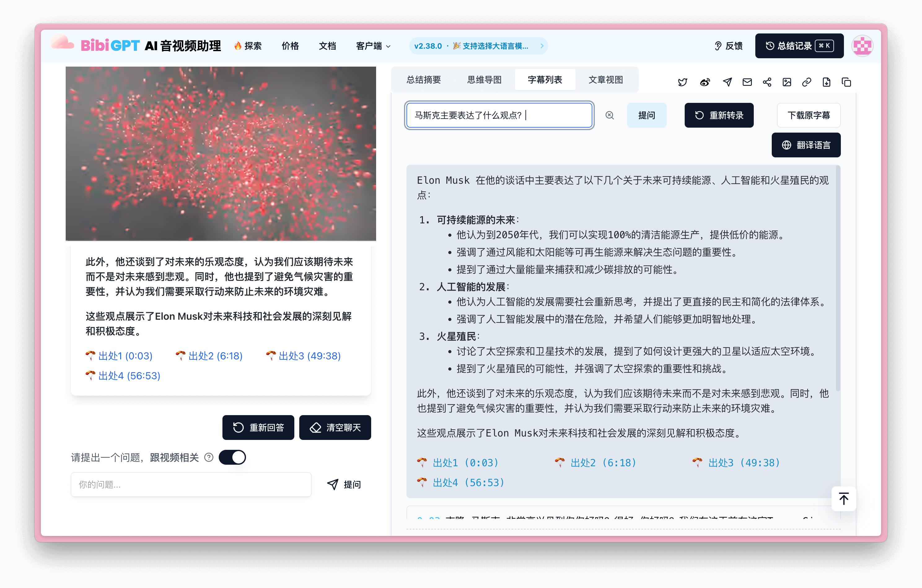This screenshot has height=588, width=922.
Task: Send summary by email
Action: pyautogui.click(x=747, y=82)
